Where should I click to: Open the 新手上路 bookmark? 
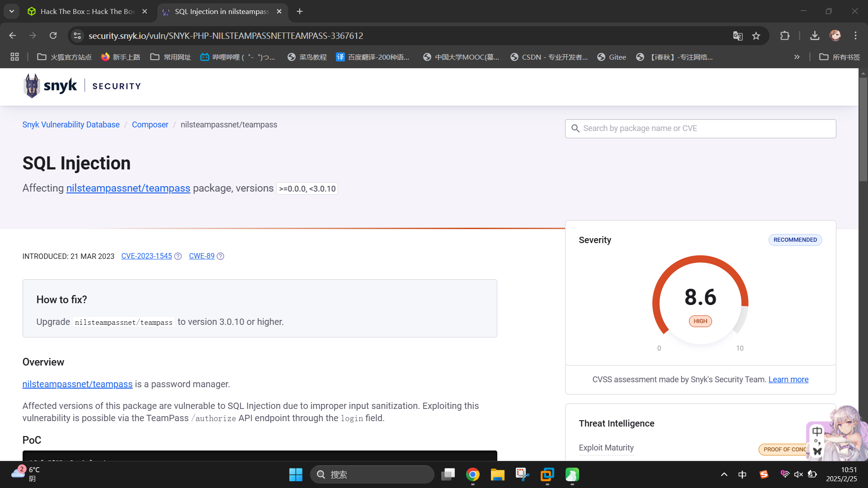121,57
